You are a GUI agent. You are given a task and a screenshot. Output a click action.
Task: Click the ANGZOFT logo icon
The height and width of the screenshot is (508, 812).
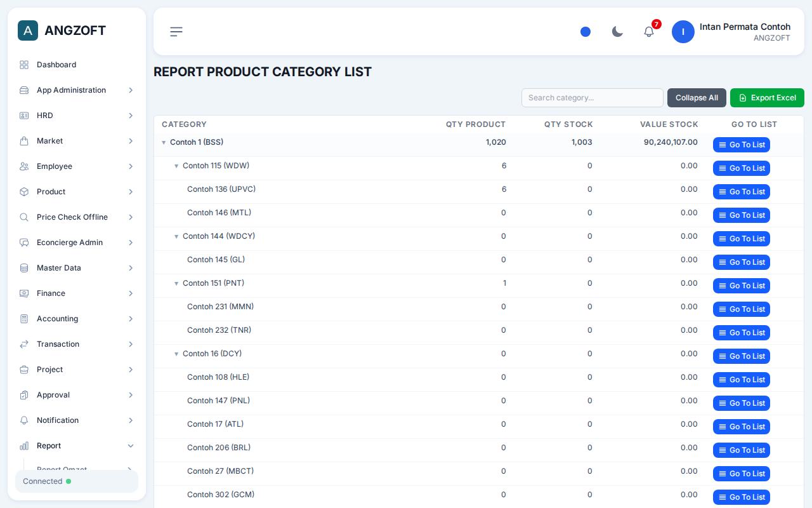click(28, 30)
